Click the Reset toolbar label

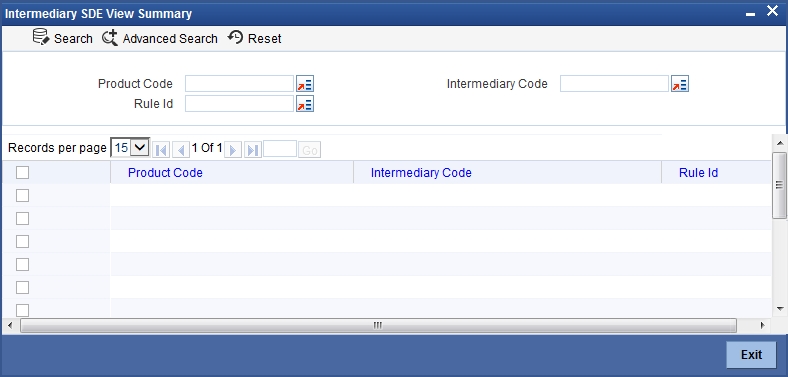point(265,39)
